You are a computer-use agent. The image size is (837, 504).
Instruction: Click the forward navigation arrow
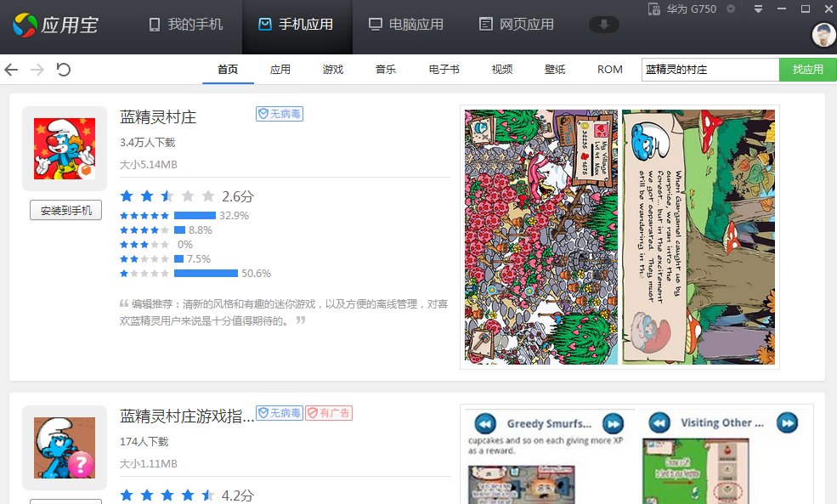[36, 70]
